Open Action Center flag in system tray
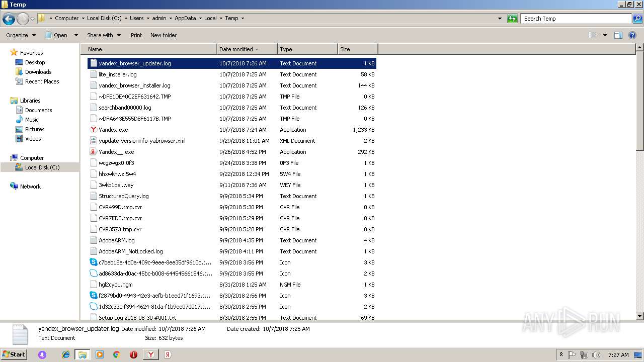This screenshot has height=362, width=644. coord(573,355)
